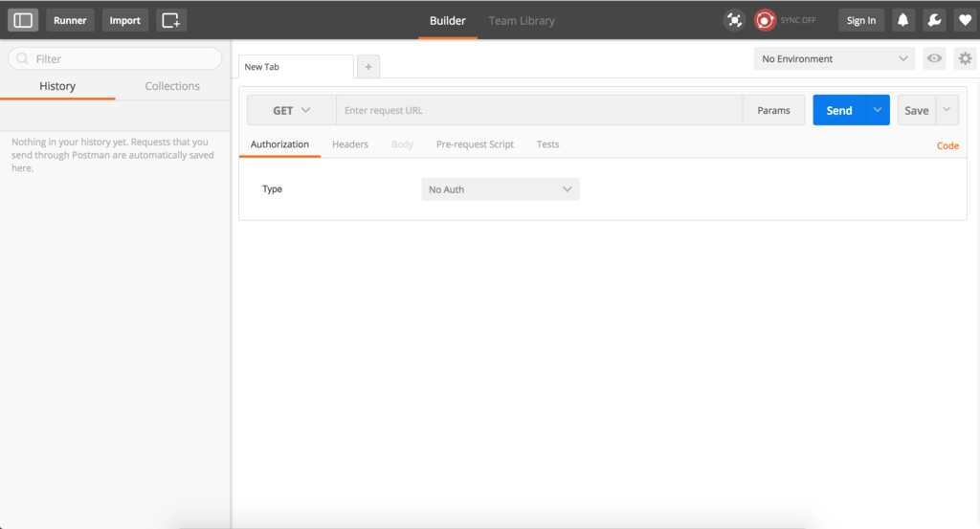Click the SYNC OFF label
Image resolution: width=980 pixels, height=529 pixels.
(798, 20)
